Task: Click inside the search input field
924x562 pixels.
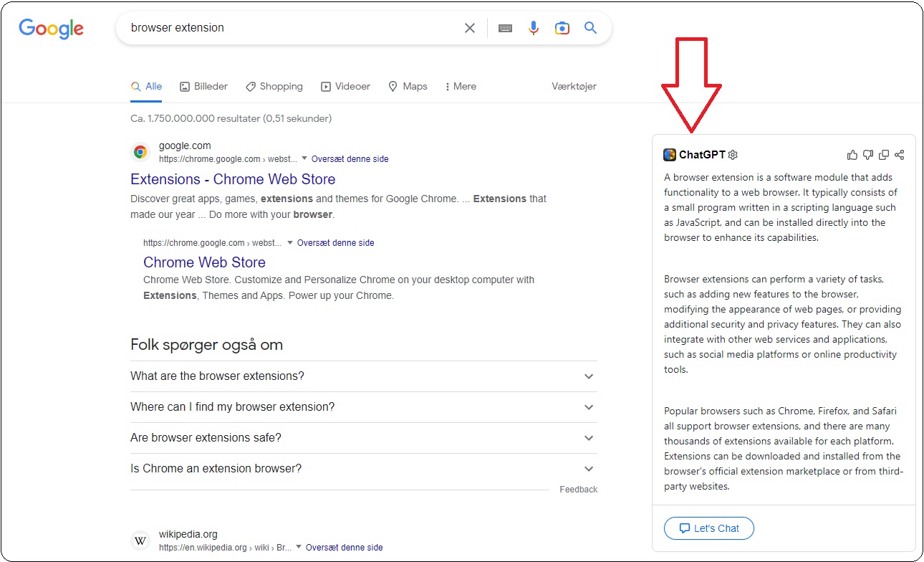Action: click(x=287, y=27)
